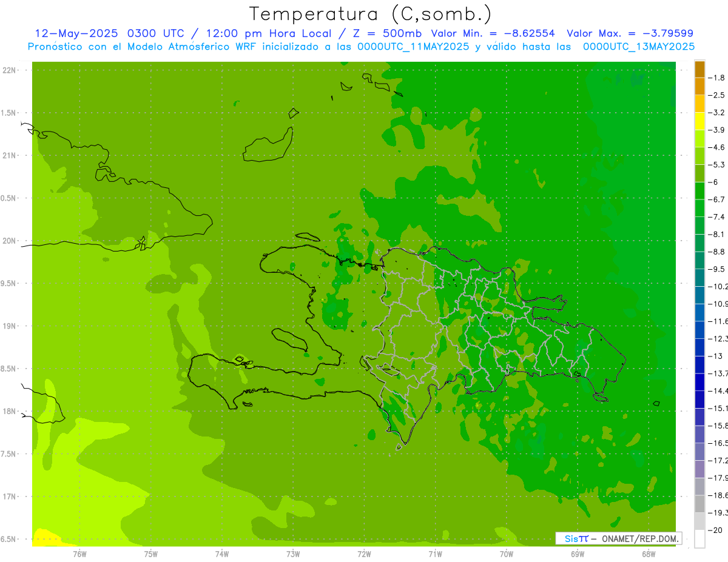Click the '-4.6' colorbar label
This screenshot has width=728, height=562.
pyautogui.click(x=716, y=147)
